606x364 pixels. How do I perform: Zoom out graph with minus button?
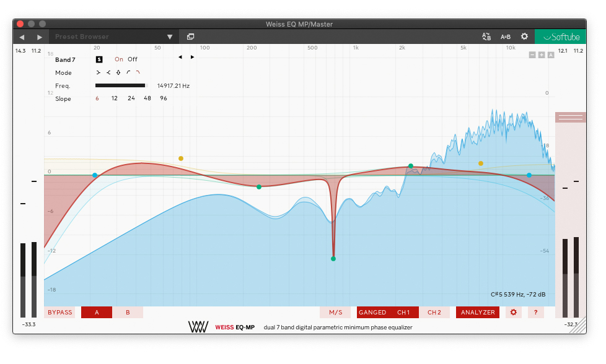click(x=532, y=55)
